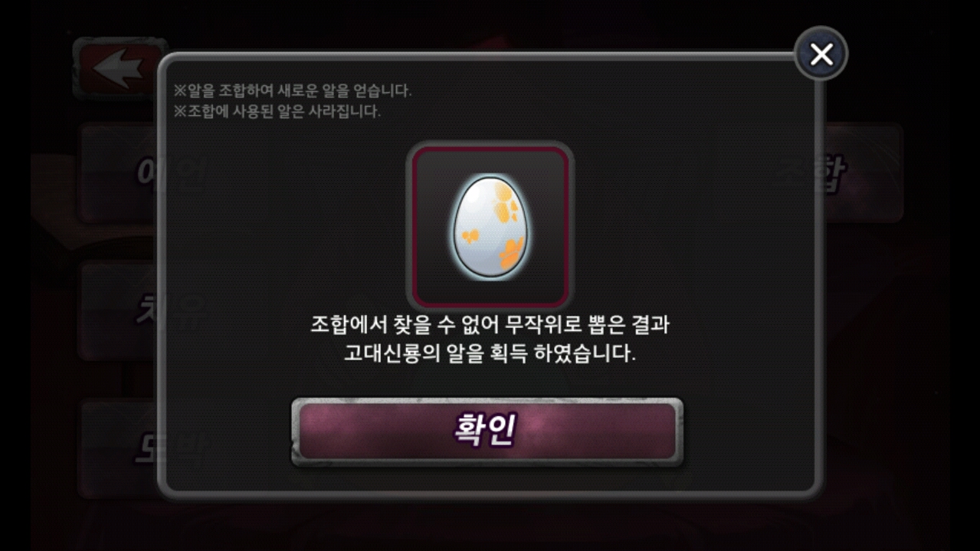This screenshot has width=980, height=551.
Task: Dismiss the dialog via the round X icon
Action: [x=821, y=54]
